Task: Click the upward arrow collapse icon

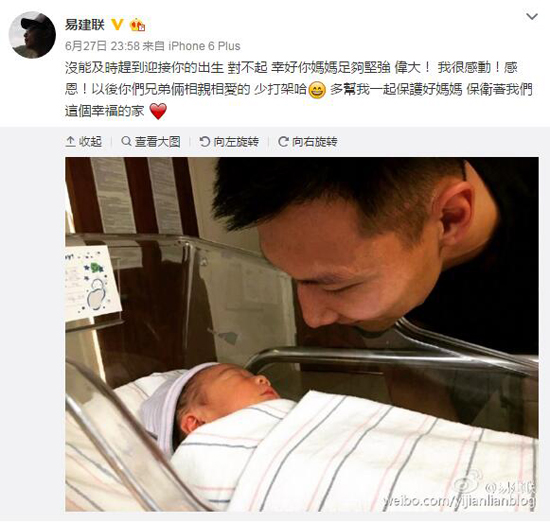Action: [71, 142]
